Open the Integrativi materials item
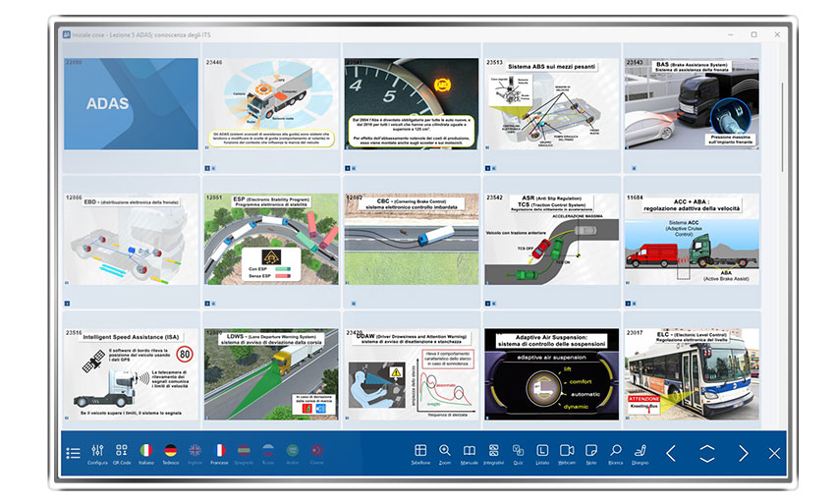835x504 pixels. pyautogui.click(x=494, y=452)
